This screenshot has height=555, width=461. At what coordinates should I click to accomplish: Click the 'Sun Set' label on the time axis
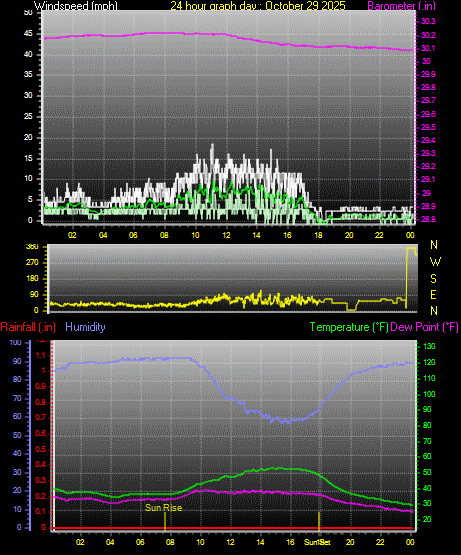317,542
